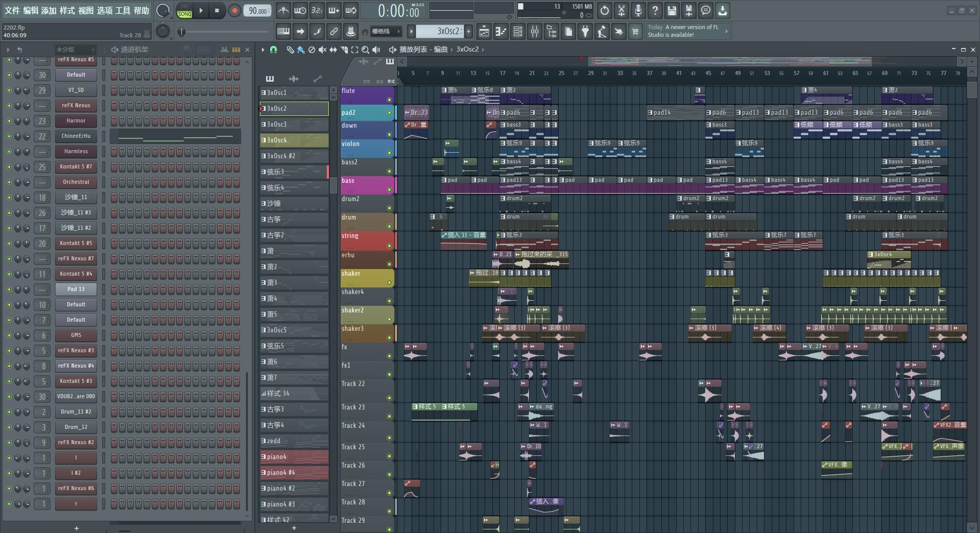Open the browser tree view icon
This screenshot has height=533, width=980.
click(552, 32)
